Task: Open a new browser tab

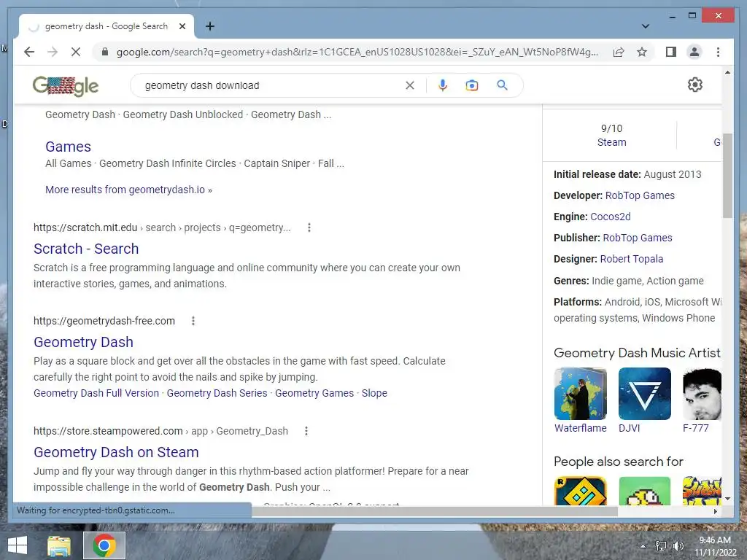Action: pyautogui.click(x=209, y=26)
